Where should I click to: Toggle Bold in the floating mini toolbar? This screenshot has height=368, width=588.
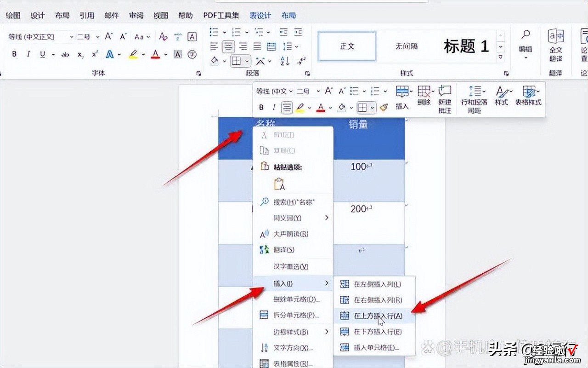tap(261, 107)
